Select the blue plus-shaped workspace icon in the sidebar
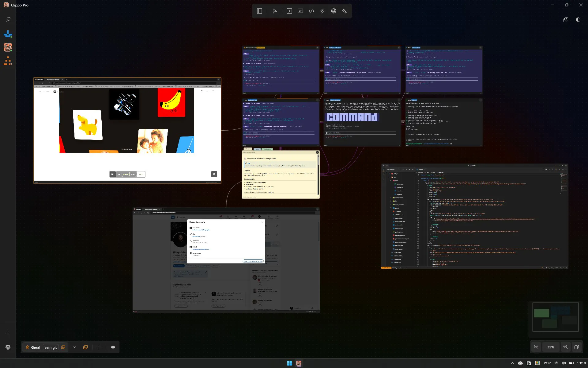This screenshot has width=588, height=368. tap(8, 34)
